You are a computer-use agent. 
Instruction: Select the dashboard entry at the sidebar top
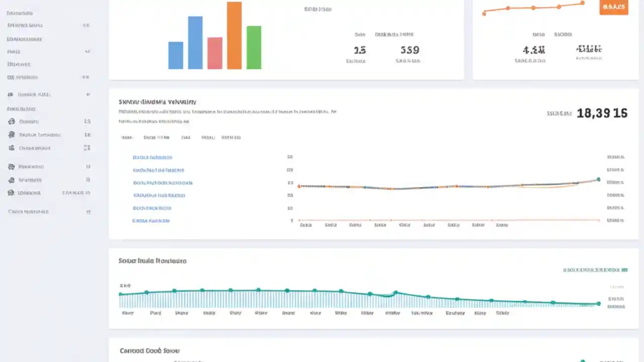tap(20, 13)
